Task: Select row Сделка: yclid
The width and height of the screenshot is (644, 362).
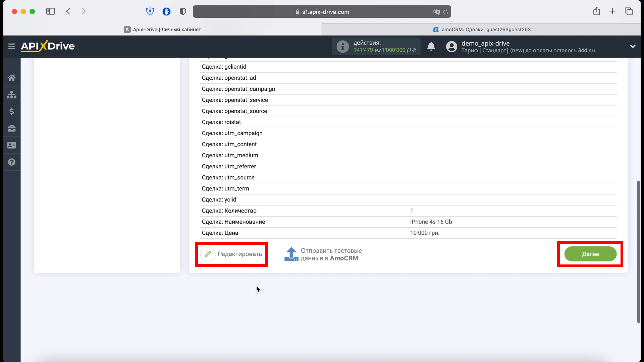Action: (x=408, y=199)
